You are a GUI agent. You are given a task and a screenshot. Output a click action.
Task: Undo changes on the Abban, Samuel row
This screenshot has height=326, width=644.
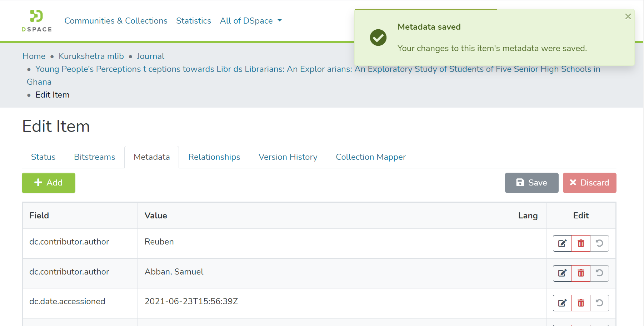pyautogui.click(x=599, y=273)
